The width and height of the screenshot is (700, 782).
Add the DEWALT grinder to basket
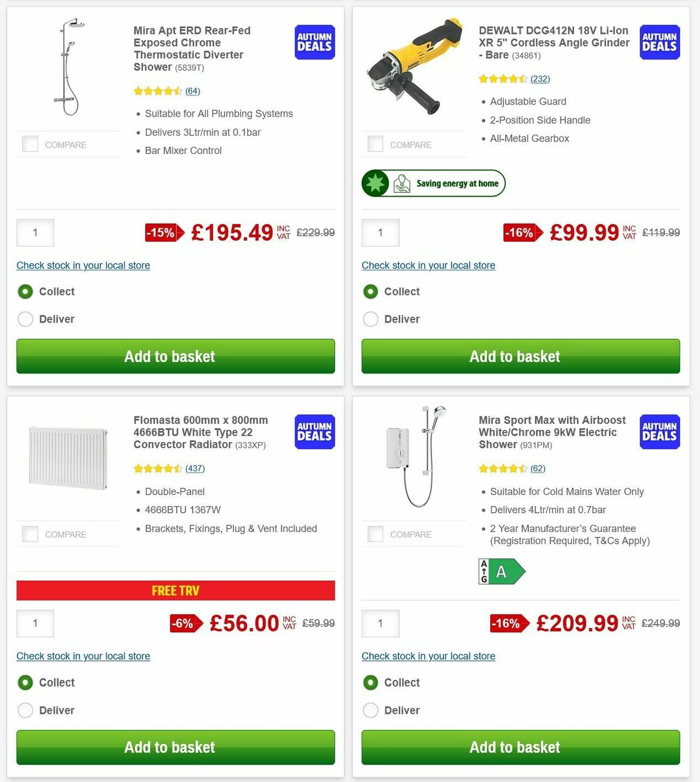point(514,356)
